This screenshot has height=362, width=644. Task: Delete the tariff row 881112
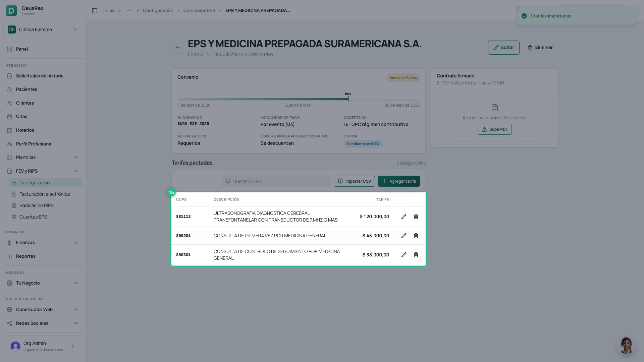pyautogui.click(x=416, y=217)
